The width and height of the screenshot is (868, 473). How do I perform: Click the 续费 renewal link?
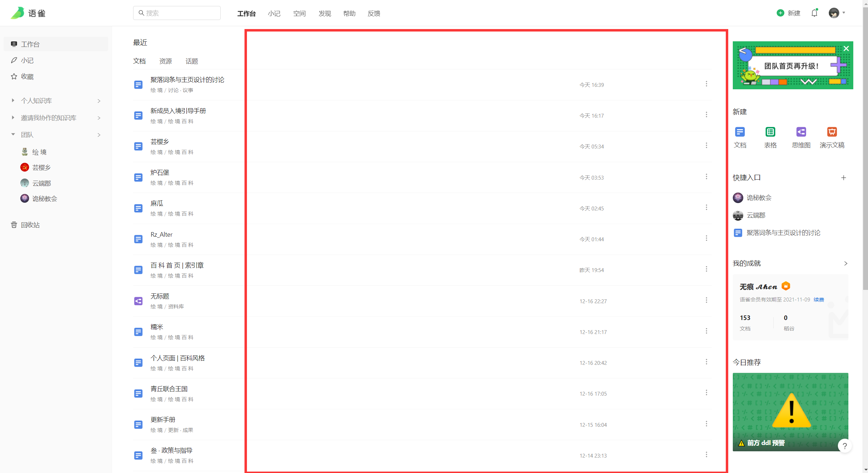click(819, 300)
